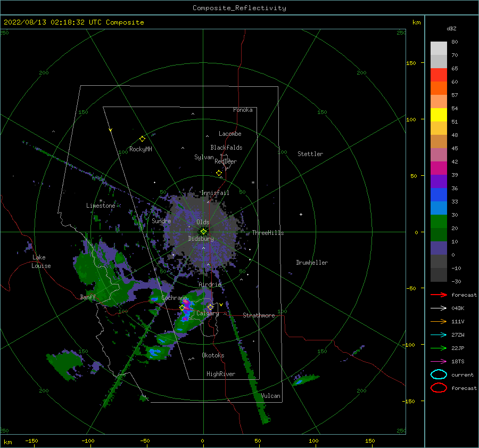Select the RedDeer city label
The image size is (479, 448).
click(226, 161)
